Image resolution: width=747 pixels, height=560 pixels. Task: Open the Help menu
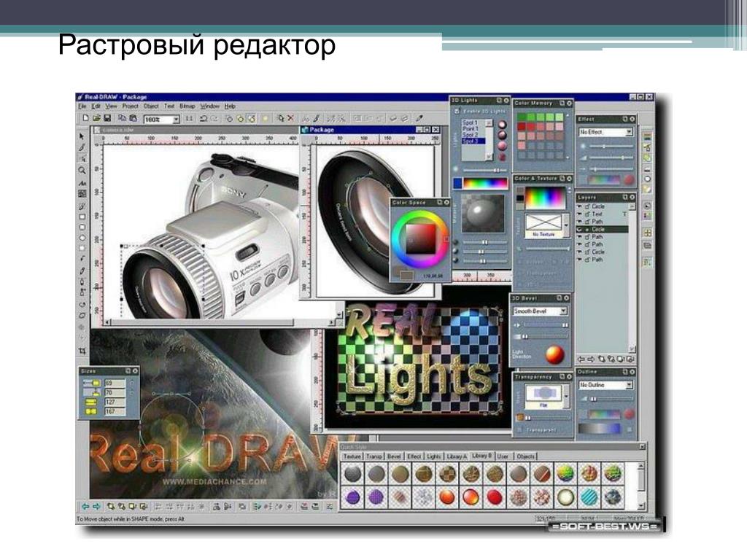tap(230, 106)
